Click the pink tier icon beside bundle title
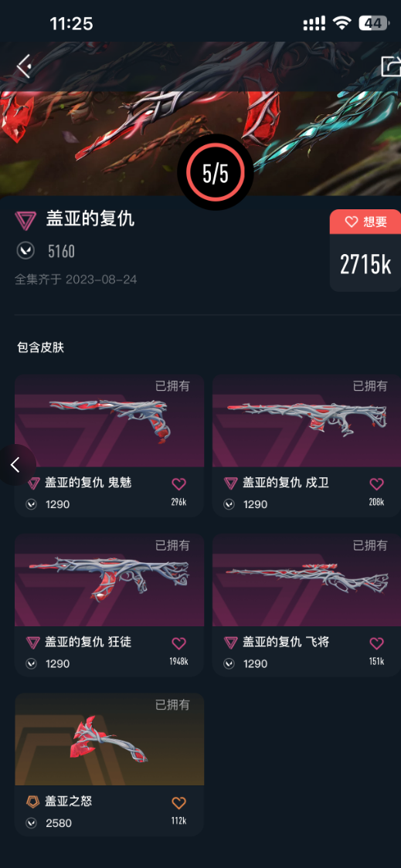 [25, 220]
